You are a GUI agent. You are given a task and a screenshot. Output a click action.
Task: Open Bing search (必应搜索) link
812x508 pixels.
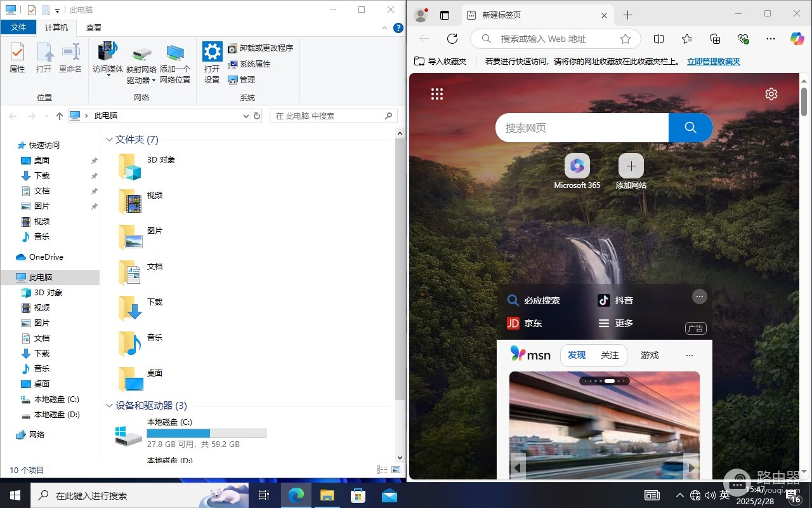coord(534,300)
